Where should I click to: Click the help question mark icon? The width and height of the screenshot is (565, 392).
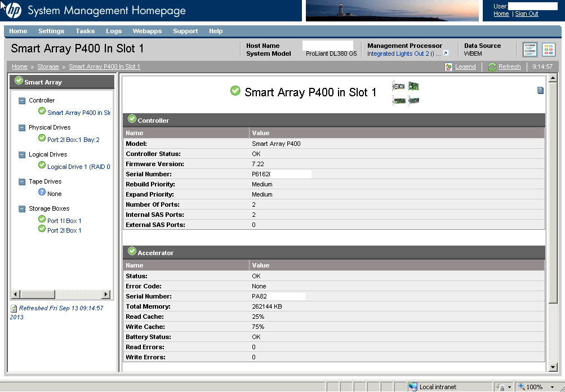540,90
